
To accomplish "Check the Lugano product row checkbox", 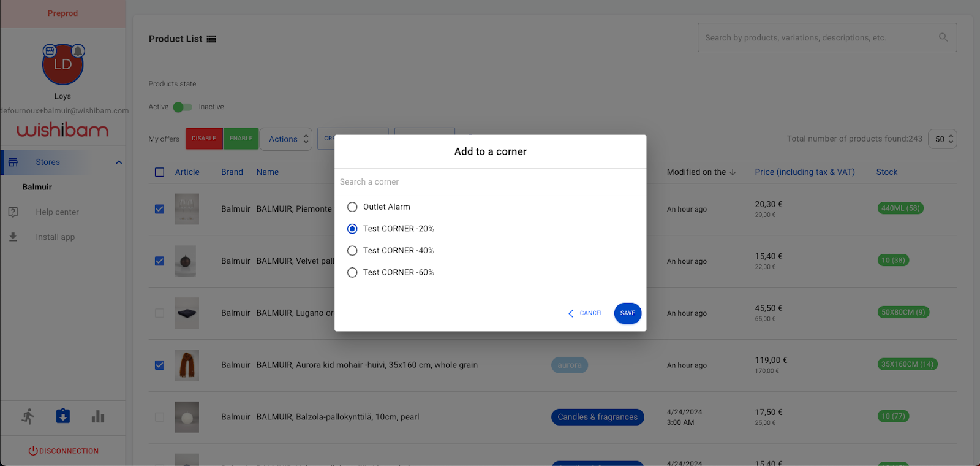I will click(160, 313).
